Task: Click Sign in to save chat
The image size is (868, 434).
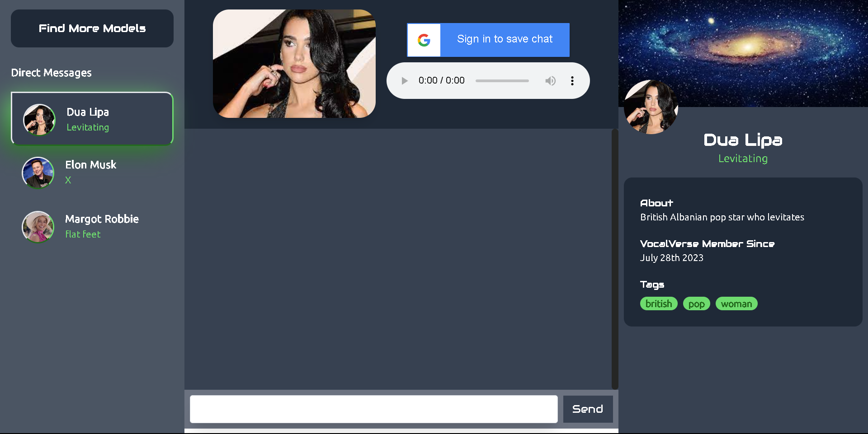Action: (488, 40)
